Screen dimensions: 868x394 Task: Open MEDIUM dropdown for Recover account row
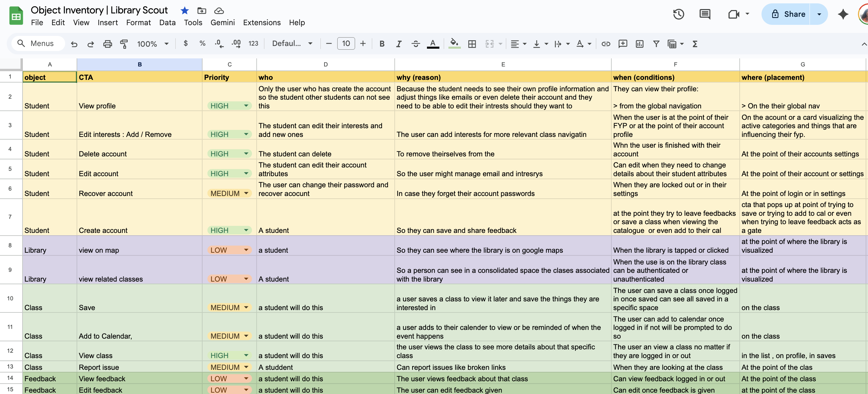click(229, 193)
